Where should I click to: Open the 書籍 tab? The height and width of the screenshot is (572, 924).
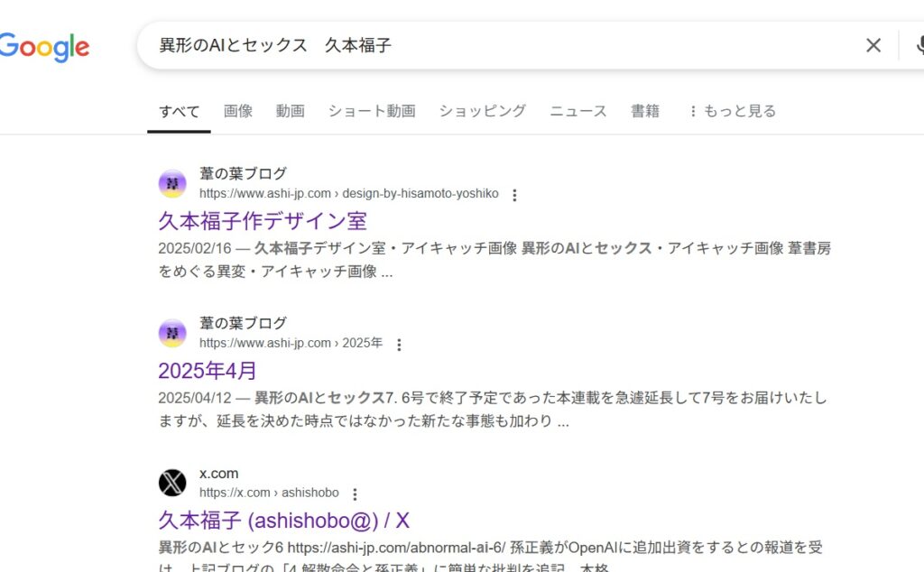(x=645, y=111)
